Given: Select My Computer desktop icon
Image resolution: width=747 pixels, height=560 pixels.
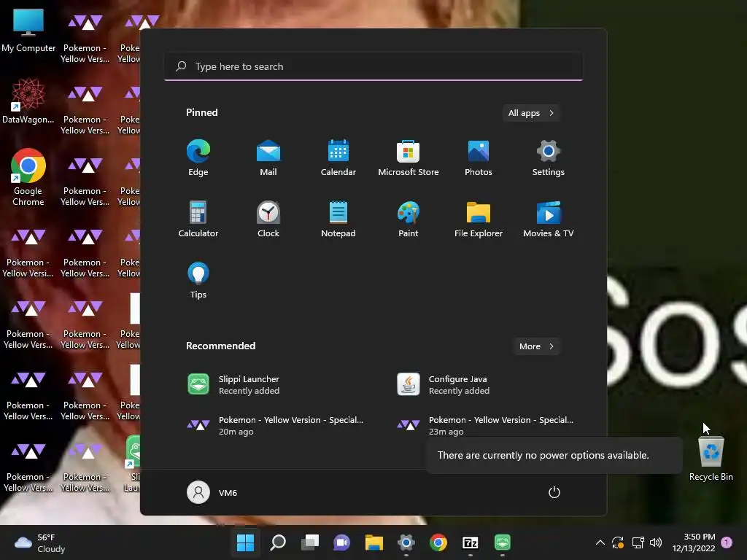Looking at the screenshot, I should (x=28, y=30).
